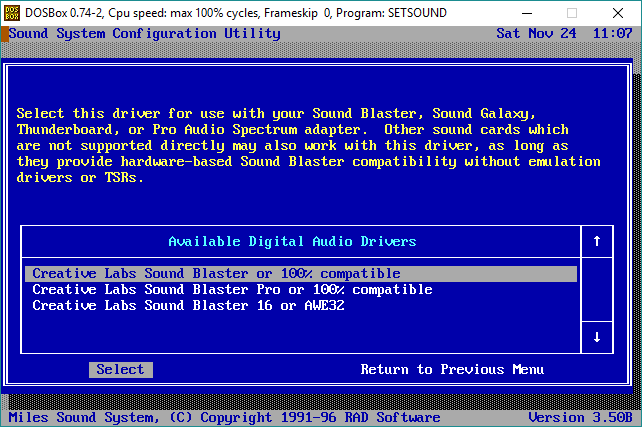Click the DOSBox icon in the title bar

[11, 13]
